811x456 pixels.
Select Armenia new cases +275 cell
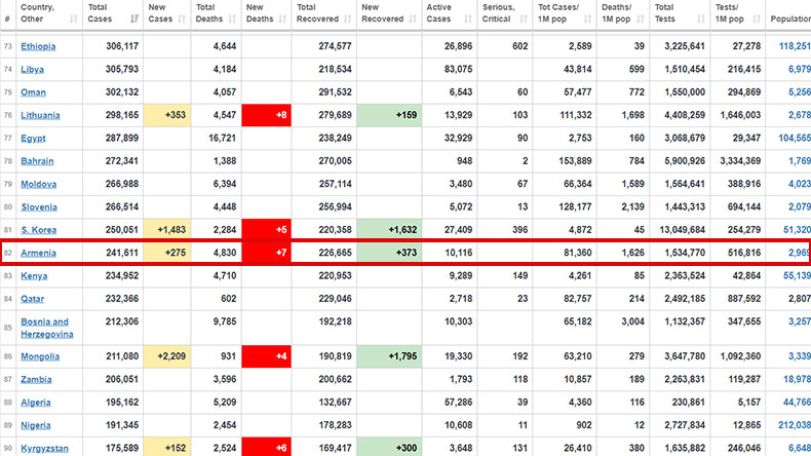(x=167, y=253)
